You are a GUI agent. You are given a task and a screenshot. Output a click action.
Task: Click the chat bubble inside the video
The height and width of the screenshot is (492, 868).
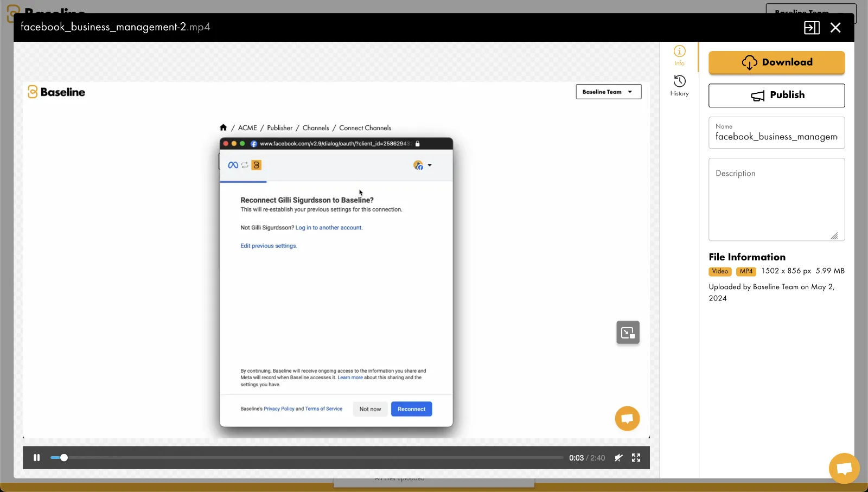[x=628, y=419]
